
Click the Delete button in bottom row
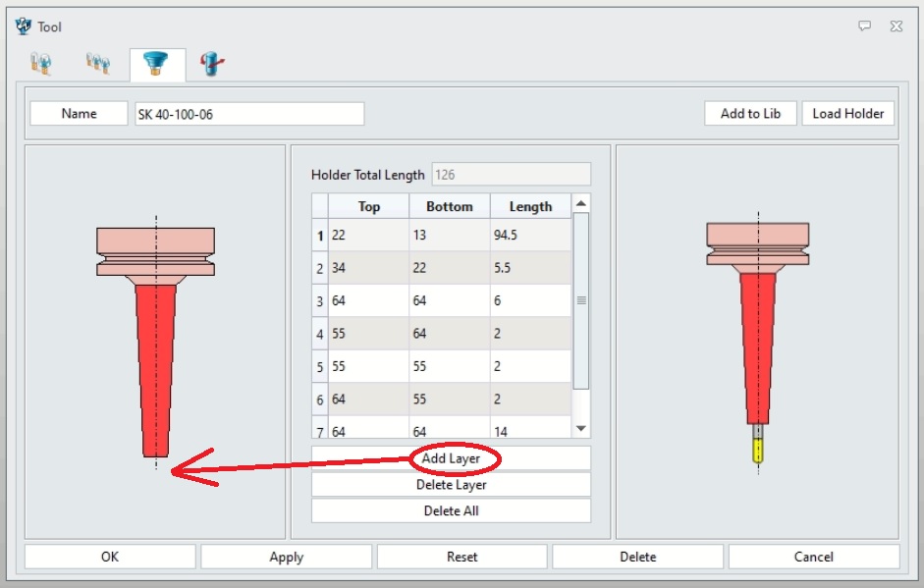point(637,557)
